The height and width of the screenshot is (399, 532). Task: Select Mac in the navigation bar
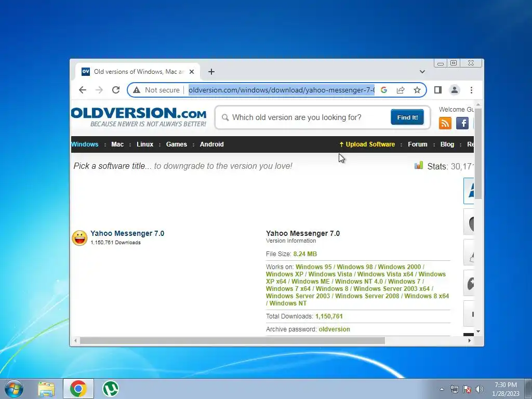click(117, 144)
